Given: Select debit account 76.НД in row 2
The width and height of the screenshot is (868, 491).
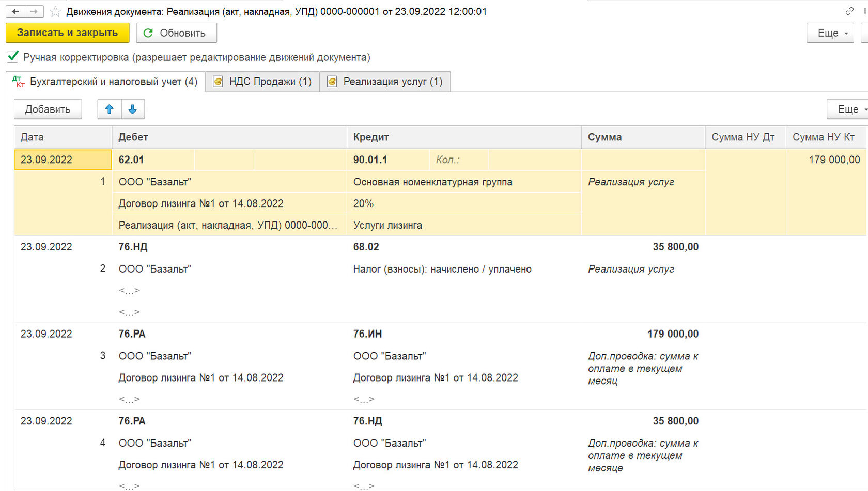Looking at the screenshot, I should click(133, 247).
